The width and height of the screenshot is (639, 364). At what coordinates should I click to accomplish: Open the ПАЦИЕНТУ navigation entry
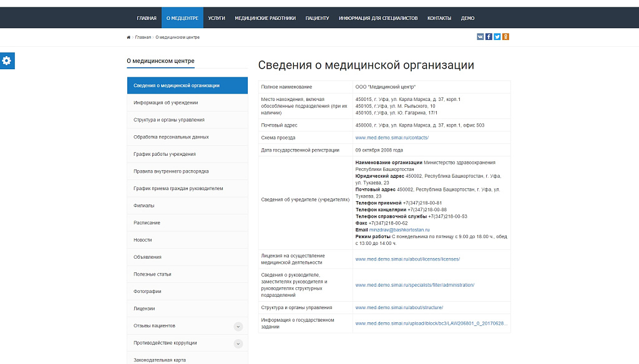pyautogui.click(x=318, y=18)
